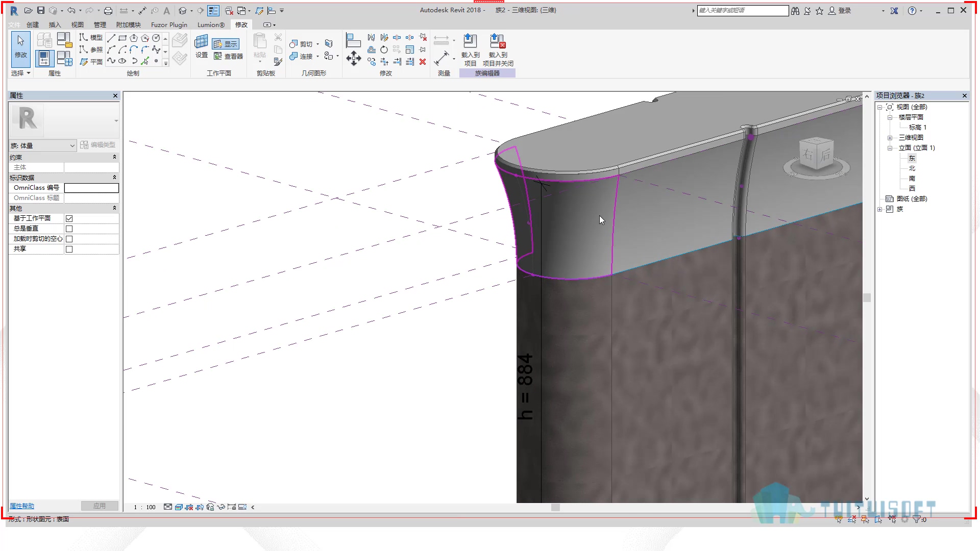
Task: Expand the 族 tree node in browser
Action: tap(879, 209)
